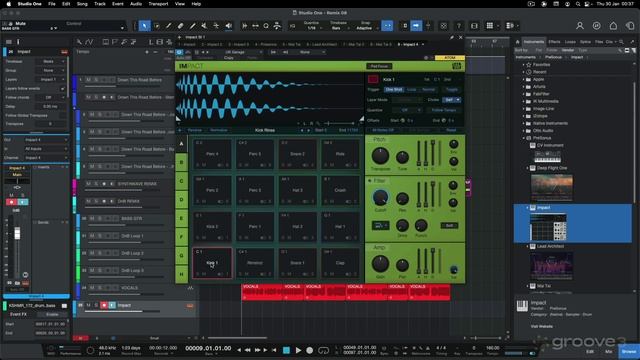This screenshot has width=640, height=360.
Task: Click the browser home icon
Action: (518, 42)
